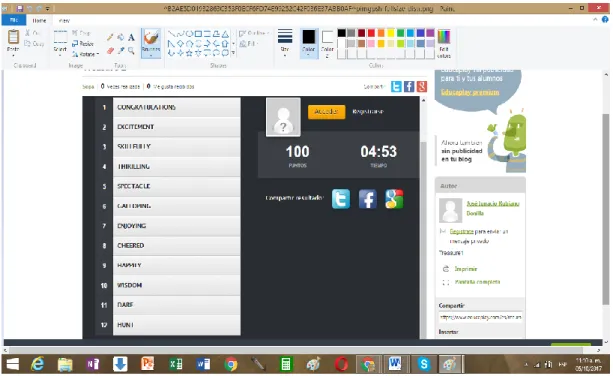Open Skype from the taskbar
The image size is (613, 376).
423,364
